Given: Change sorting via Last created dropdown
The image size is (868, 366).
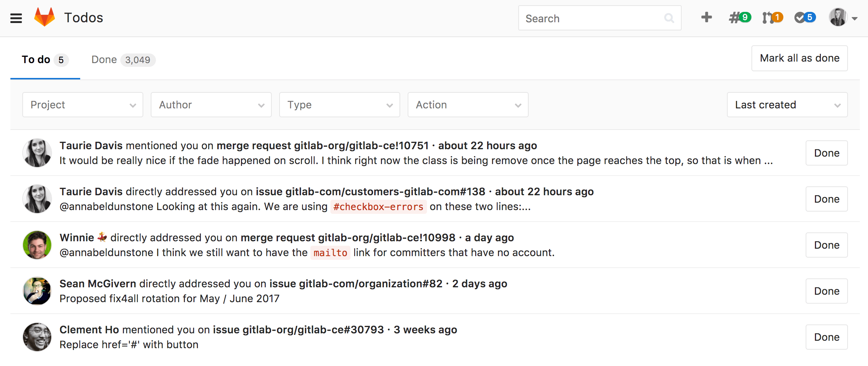Looking at the screenshot, I should click(787, 105).
